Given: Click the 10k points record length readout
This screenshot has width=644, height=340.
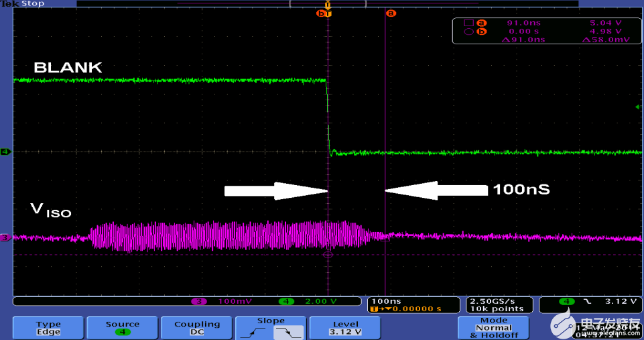Looking at the screenshot, I should pyautogui.click(x=497, y=308).
